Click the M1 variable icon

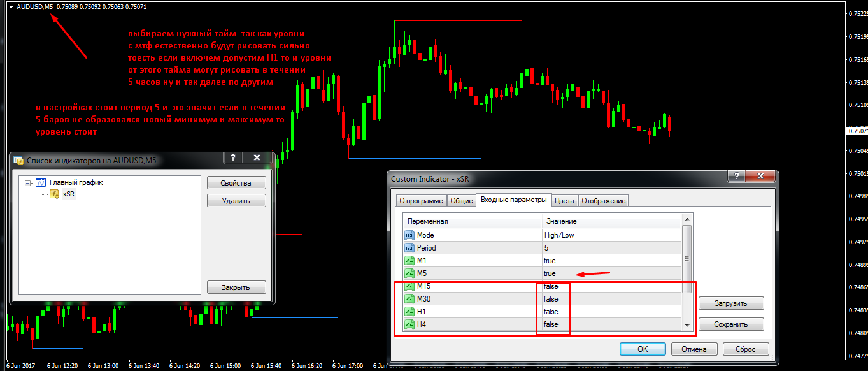click(409, 261)
